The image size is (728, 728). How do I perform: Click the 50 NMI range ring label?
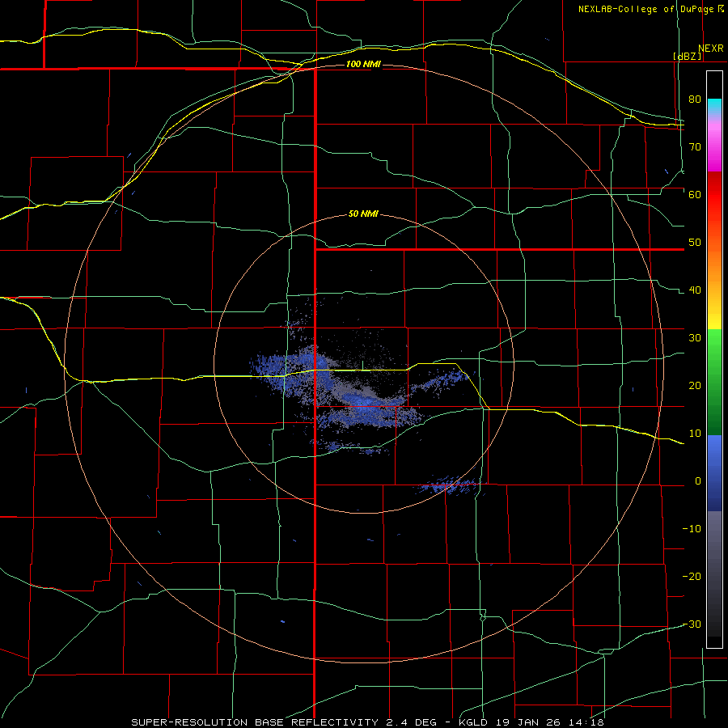pos(363,214)
